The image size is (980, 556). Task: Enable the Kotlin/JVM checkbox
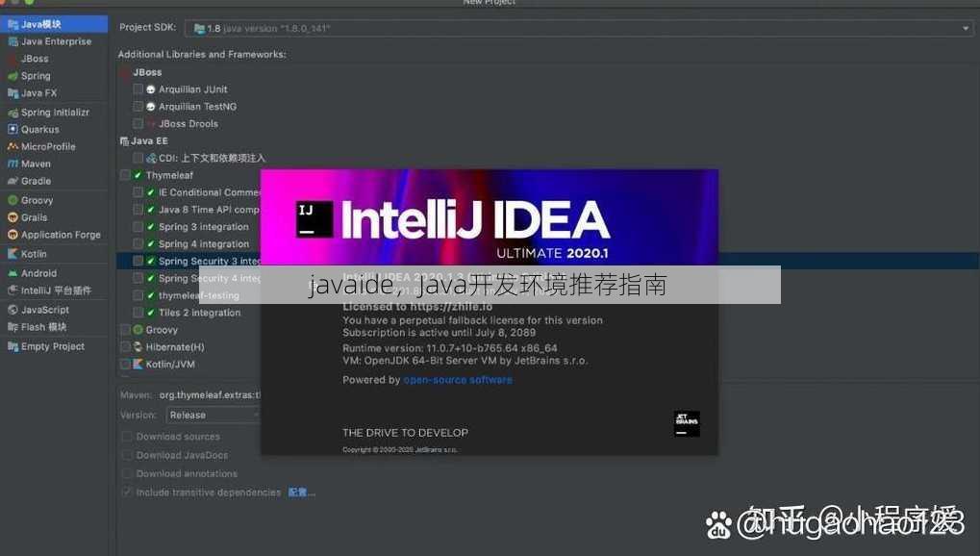click(x=126, y=364)
